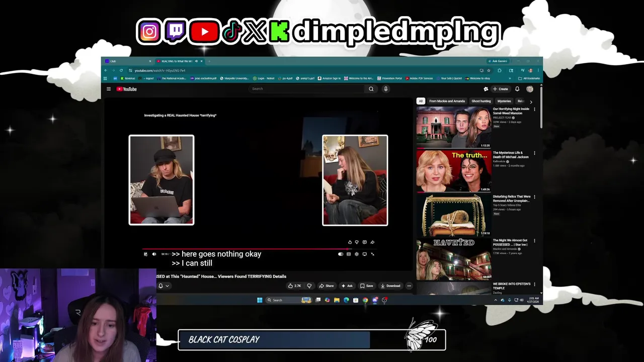Open a new browser tab

click(x=209, y=61)
